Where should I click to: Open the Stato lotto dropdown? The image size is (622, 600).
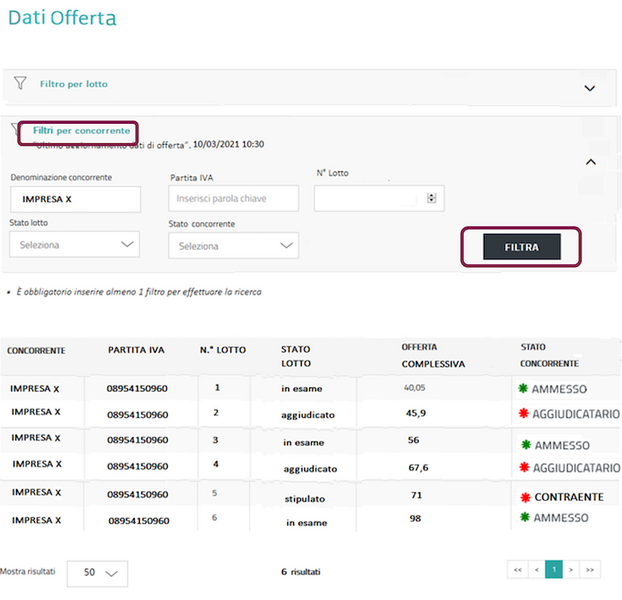[74, 245]
